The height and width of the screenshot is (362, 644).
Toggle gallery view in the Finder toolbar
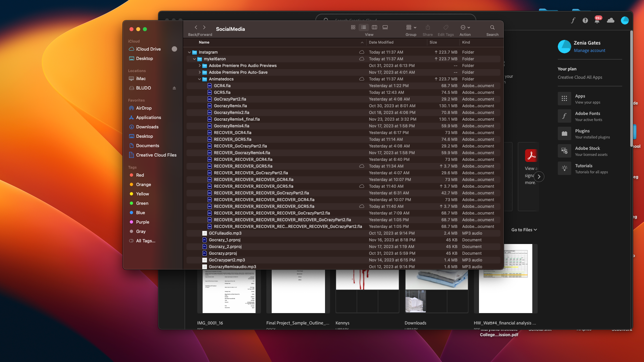tap(385, 27)
